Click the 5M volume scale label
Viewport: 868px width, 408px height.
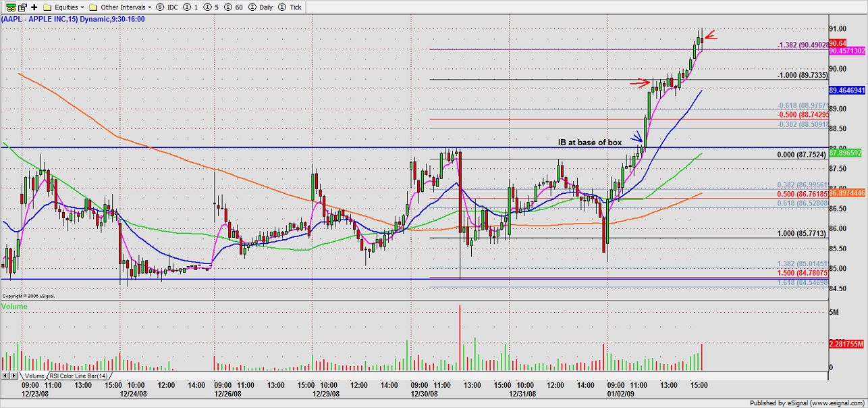pos(835,313)
